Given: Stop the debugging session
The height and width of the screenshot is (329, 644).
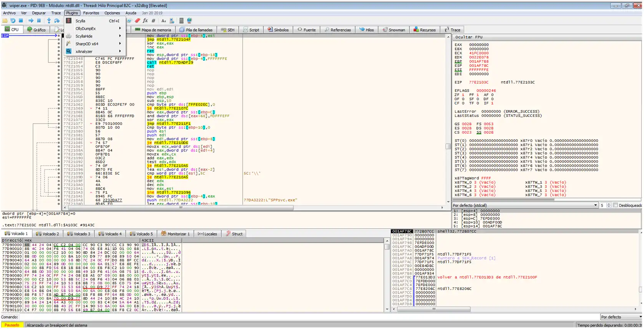Looking at the screenshot, I should pos(21,21).
